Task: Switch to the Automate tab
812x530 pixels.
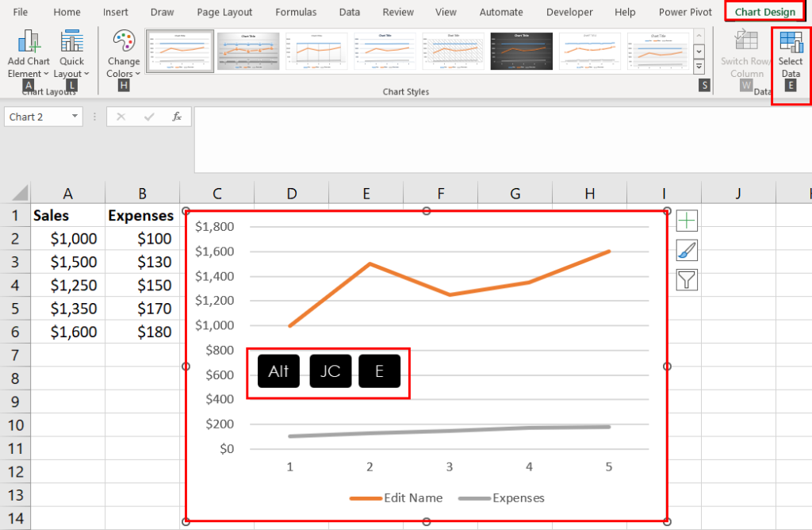Action: [x=501, y=12]
